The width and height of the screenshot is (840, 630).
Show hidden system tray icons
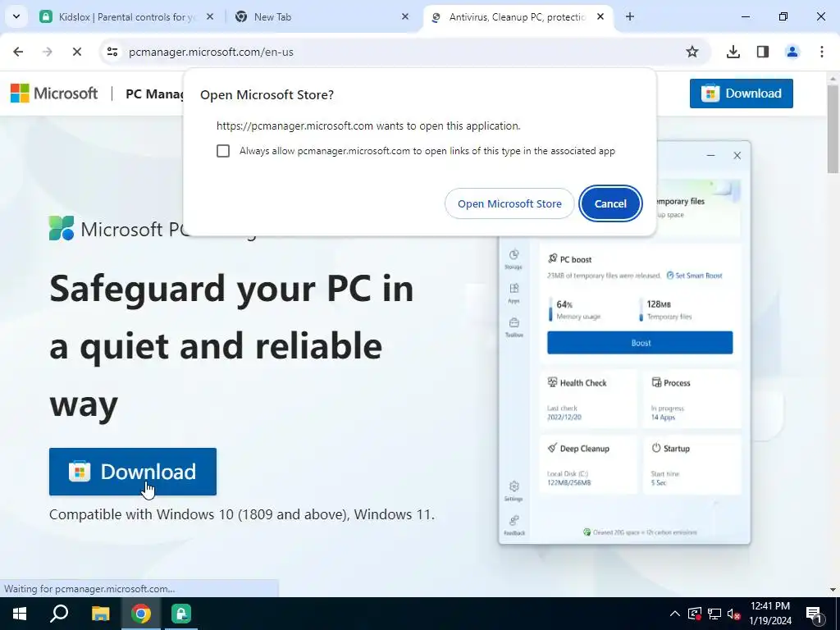674,614
